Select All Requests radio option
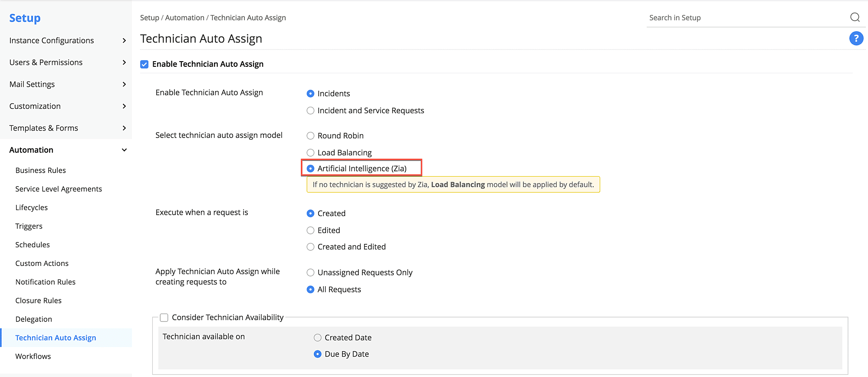 point(310,289)
